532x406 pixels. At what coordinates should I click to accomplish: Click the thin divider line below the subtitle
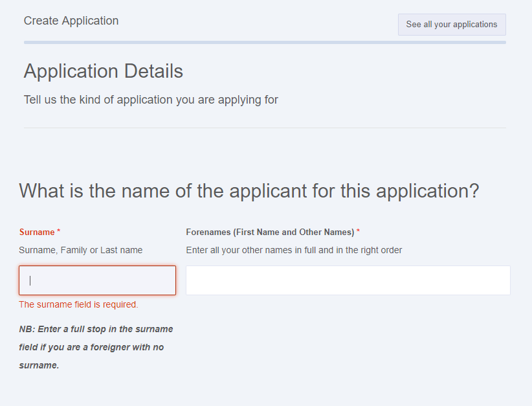[x=265, y=128]
